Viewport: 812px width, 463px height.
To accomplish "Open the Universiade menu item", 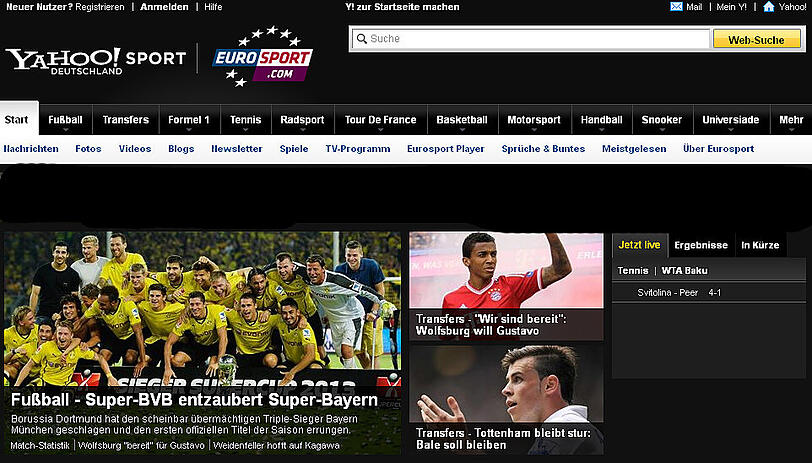I will click(731, 120).
